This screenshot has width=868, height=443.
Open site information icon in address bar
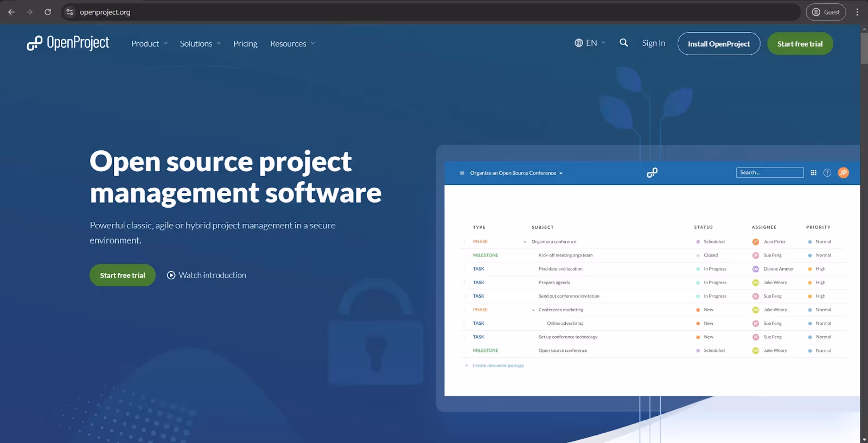[x=69, y=12]
